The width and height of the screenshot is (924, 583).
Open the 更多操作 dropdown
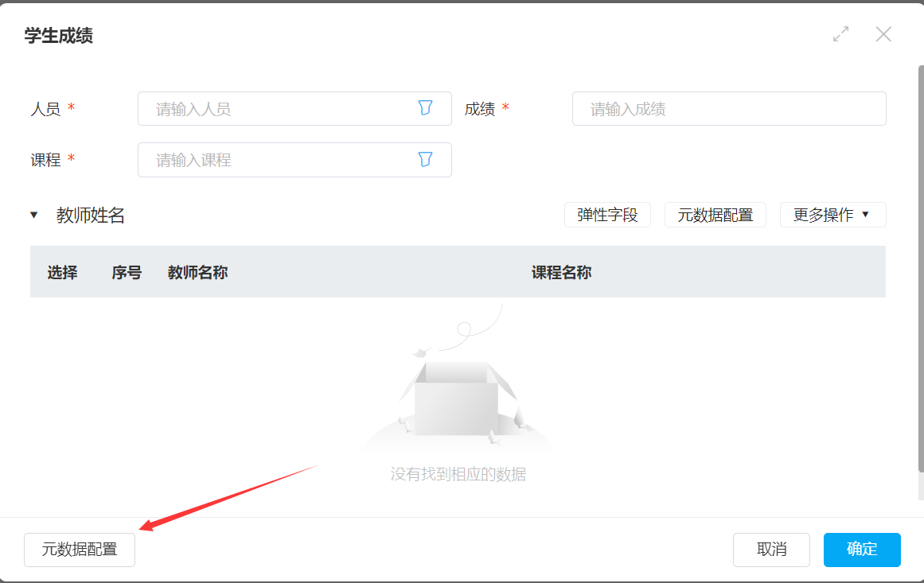point(832,215)
